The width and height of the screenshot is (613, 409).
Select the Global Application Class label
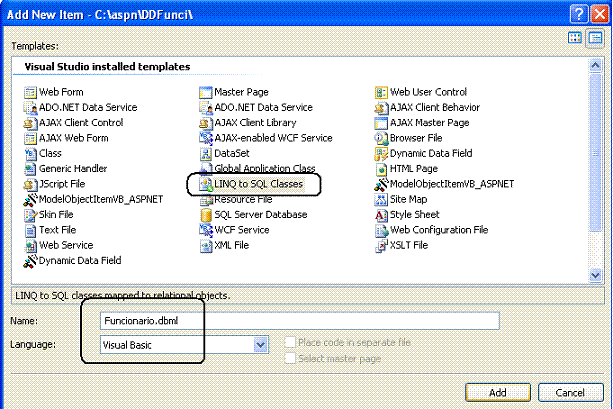pyautogui.click(x=265, y=169)
